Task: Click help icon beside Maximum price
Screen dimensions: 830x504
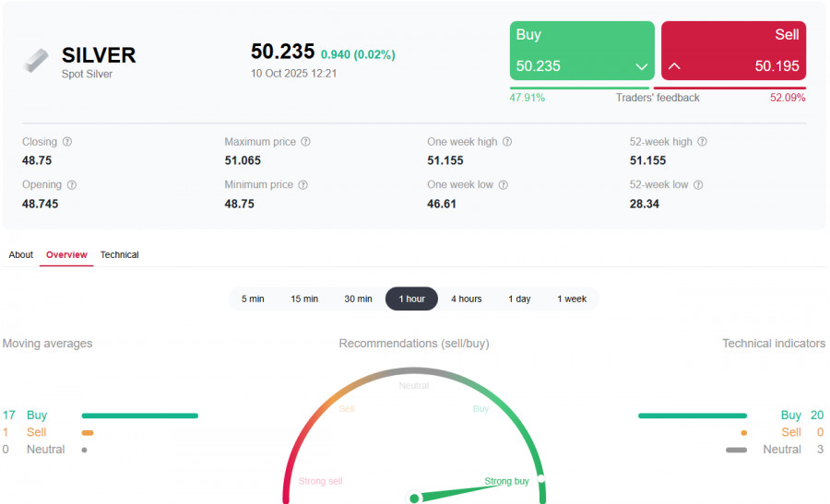Action: click(x=306, y=142)
